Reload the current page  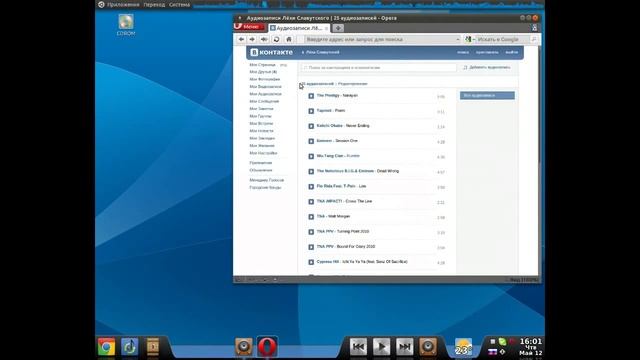(276, 39)
